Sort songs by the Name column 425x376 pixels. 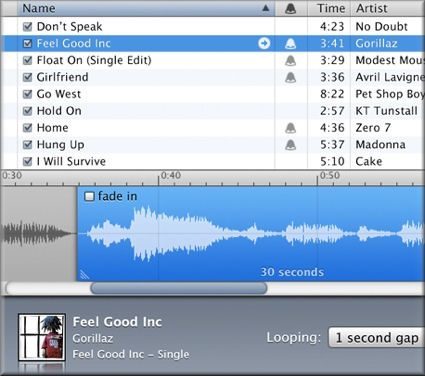(x=146, y=8)
